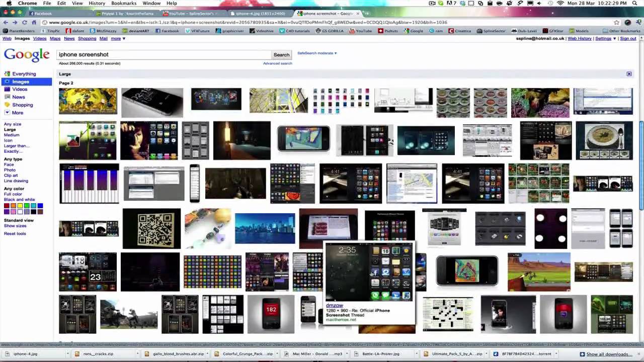Click Reset tools link

(15, 233)
